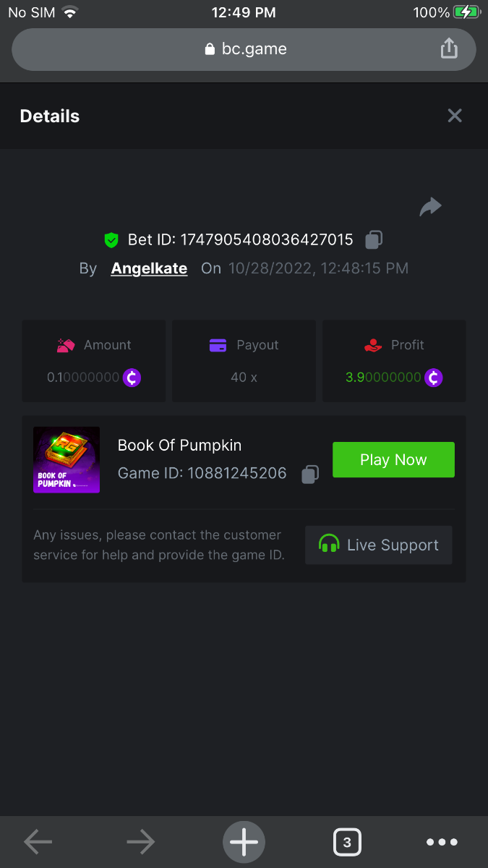Navigate forward in browser
The width and height of the screenshot is (488, 868).
(140, 842)
